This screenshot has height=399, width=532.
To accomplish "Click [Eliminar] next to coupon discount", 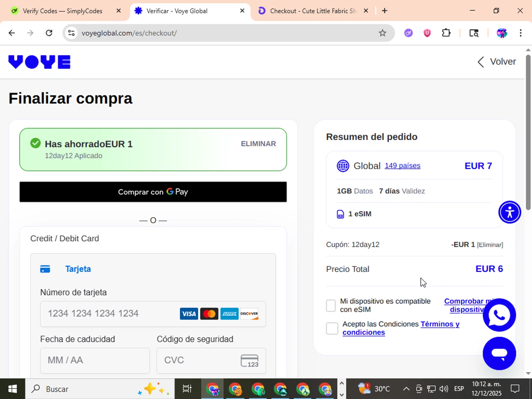I will 490,245.
